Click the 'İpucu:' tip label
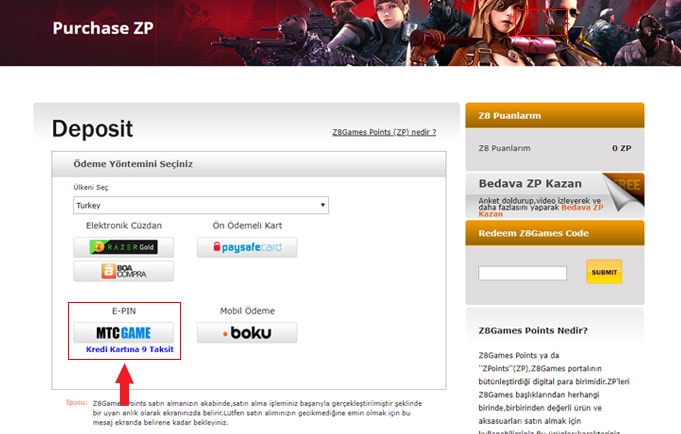The image size is (681, 434). point(76,402)
